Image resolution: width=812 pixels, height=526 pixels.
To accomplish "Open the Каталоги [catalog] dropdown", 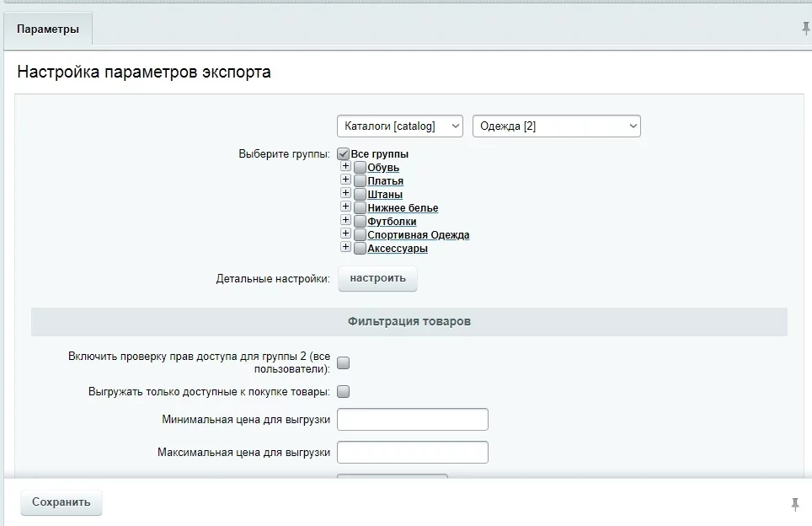I will coord(399,126).
